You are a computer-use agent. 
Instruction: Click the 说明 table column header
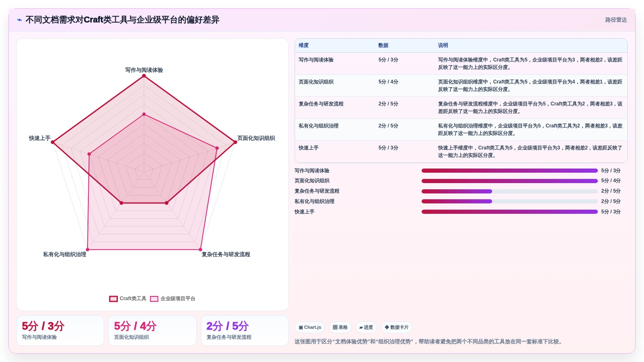click(443, 46)
